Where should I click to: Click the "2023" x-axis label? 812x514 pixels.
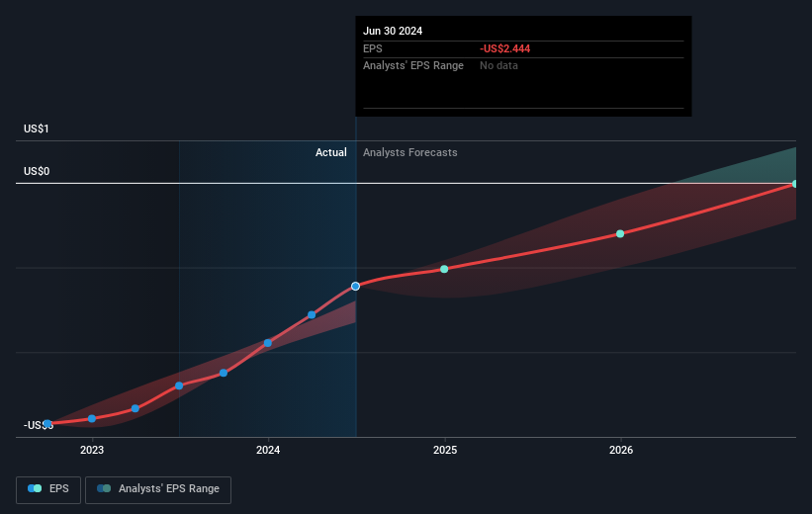pyautogui.click(x=92, y=450)
